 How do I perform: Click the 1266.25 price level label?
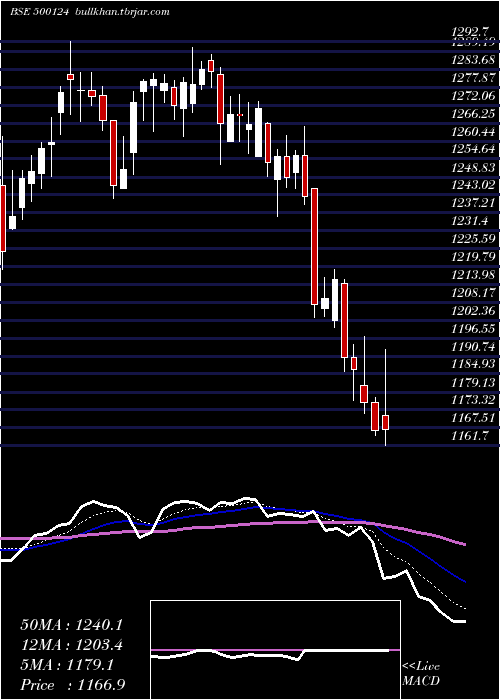(x=474, y=113)
